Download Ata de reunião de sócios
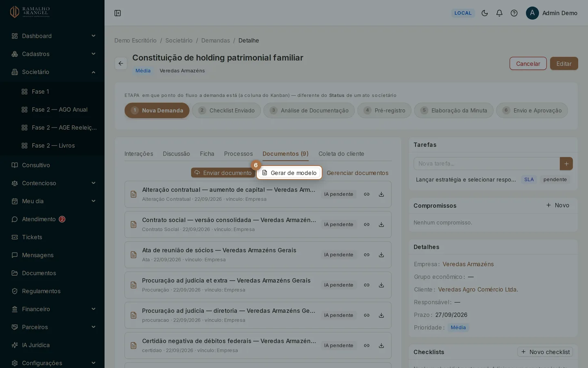This screenshot has width=588, height=368. click(381, 255)
